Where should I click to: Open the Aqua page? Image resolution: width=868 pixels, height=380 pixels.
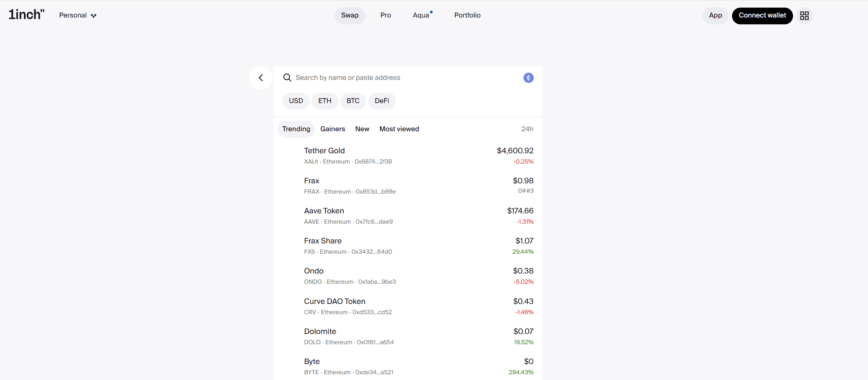pyautogui.click(x=421, y=16)
